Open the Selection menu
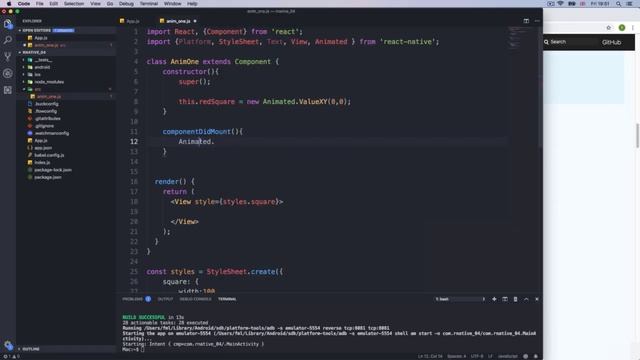 (74, 4)
